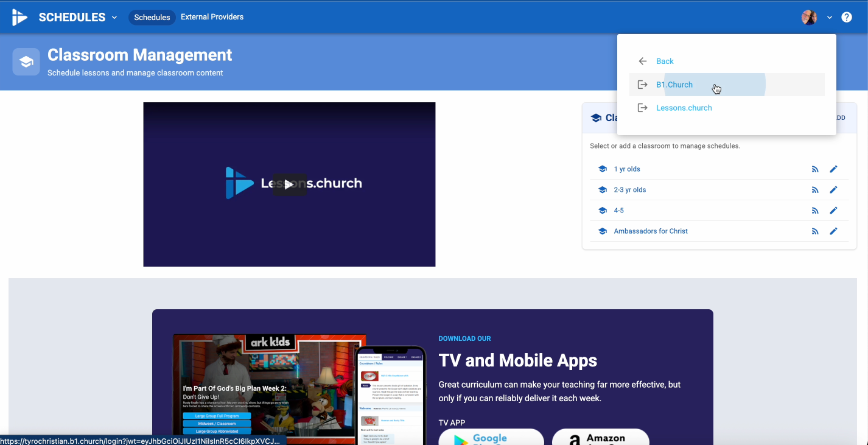Expand the SCHEDULES dropdown menu
The width and height of the screenshot is (868, 445).
click(x=78, y=17)
